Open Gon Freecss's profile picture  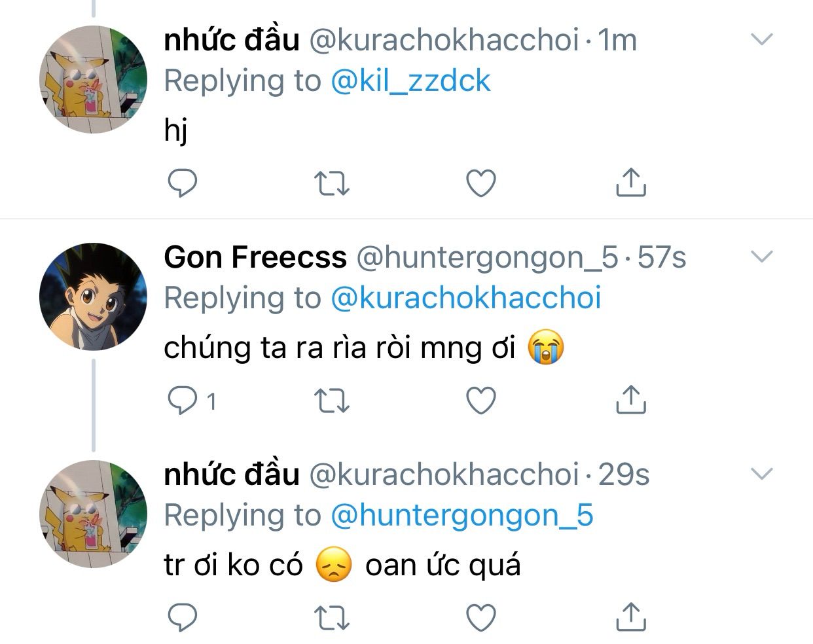point(94,296)
